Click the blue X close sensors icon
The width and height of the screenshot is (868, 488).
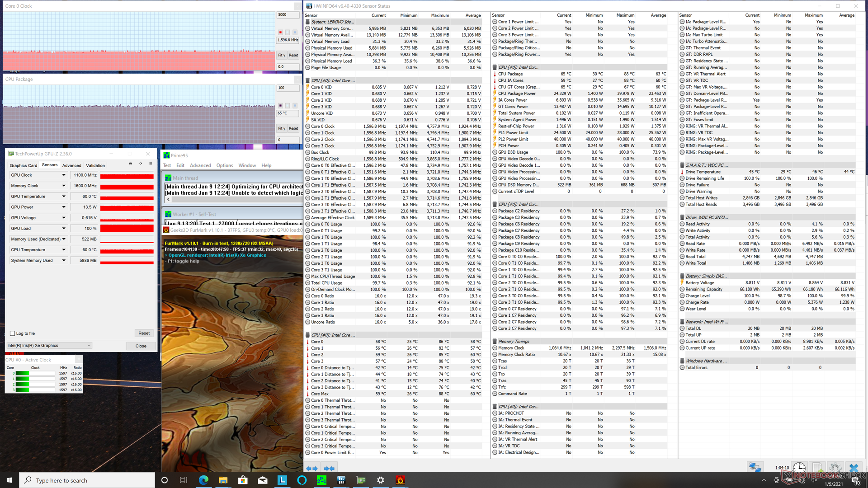(x=854, y=468)
